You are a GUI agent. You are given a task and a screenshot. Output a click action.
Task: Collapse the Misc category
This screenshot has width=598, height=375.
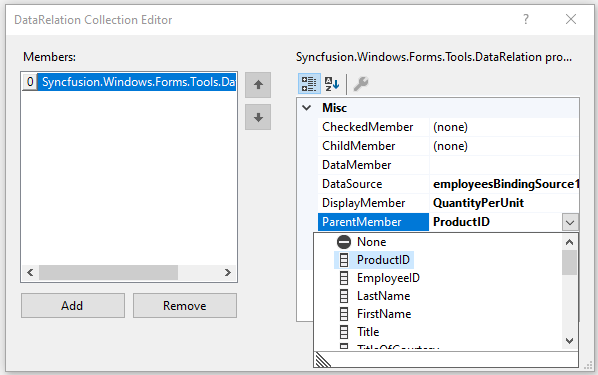[307, 108]
